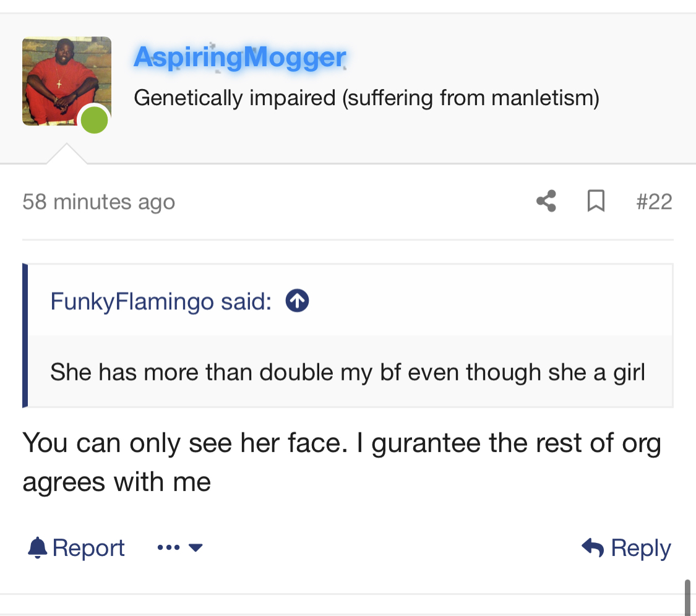Click the 'FunkyFlamingo said:' quote header

point(161,301)
